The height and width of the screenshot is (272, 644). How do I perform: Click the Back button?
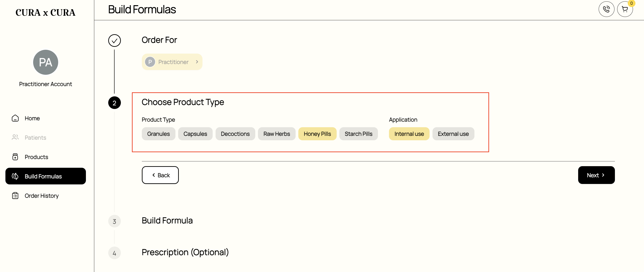click(x=160, y=175)
